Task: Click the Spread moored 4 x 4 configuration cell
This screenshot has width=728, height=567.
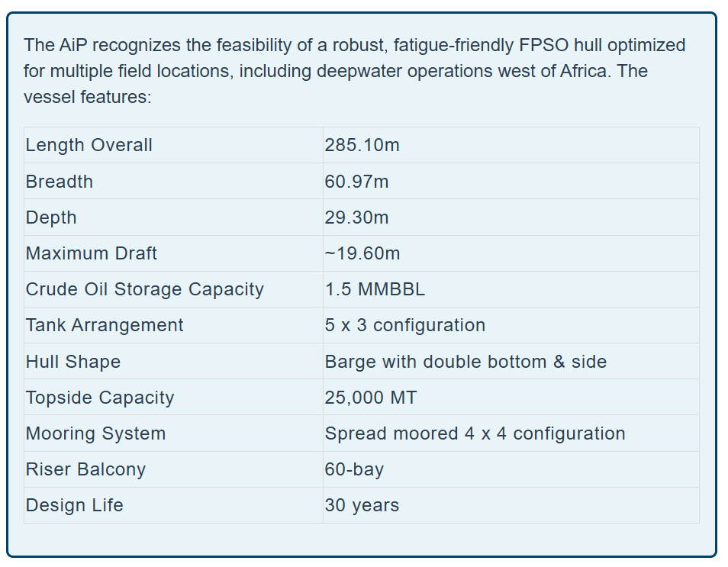Action: (x=475, y=433)
